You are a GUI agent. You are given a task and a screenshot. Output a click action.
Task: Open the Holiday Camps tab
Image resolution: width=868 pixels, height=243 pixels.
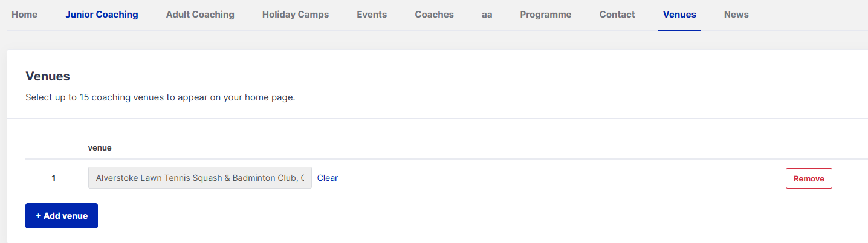(x=296, y=15)
